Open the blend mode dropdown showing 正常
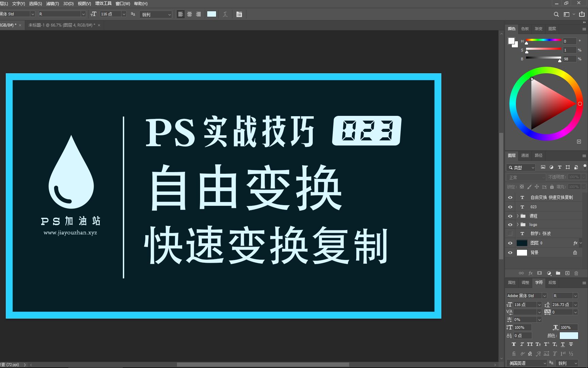Image resolution: width=588 pixels, height=368 pixels. point(526,177)
